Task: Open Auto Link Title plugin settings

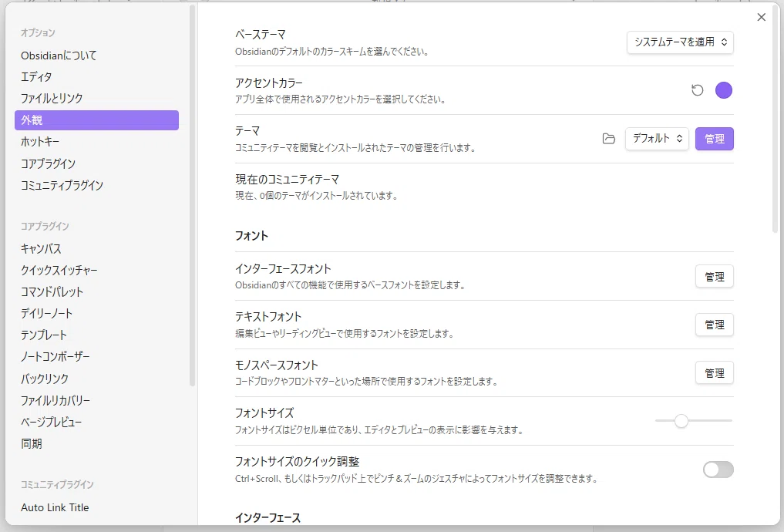Action: coord(96,507)
